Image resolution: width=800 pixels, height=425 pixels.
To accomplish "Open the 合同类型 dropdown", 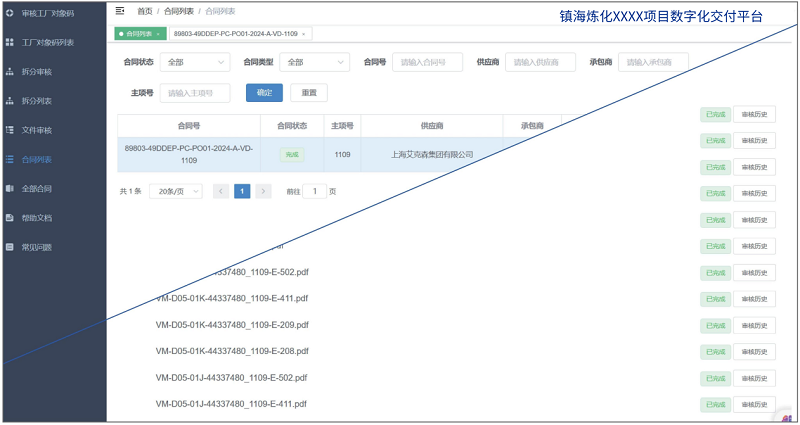I will (x=313, y=62).
